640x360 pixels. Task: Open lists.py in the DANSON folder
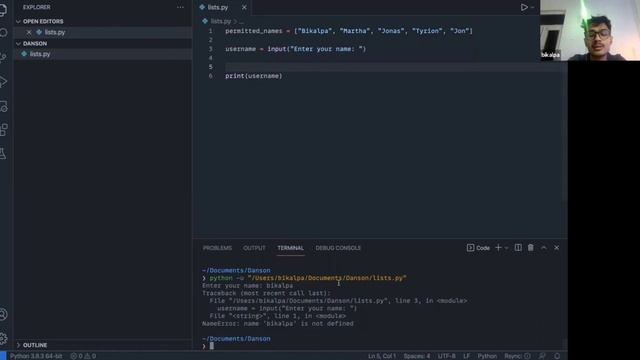40,54
